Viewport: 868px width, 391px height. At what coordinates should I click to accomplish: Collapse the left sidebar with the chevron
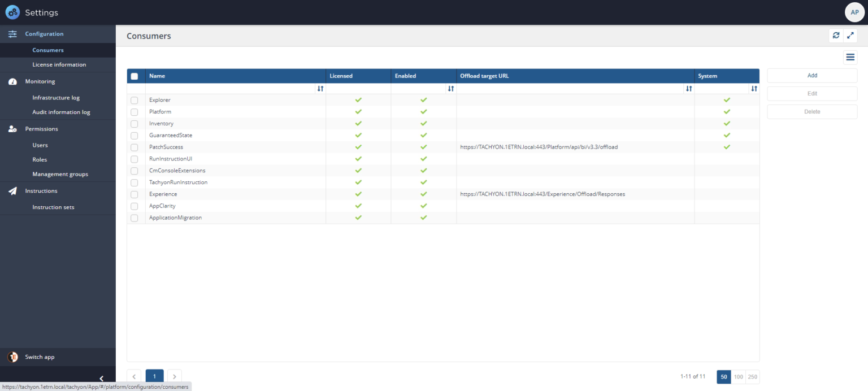[x=101, y=379]
